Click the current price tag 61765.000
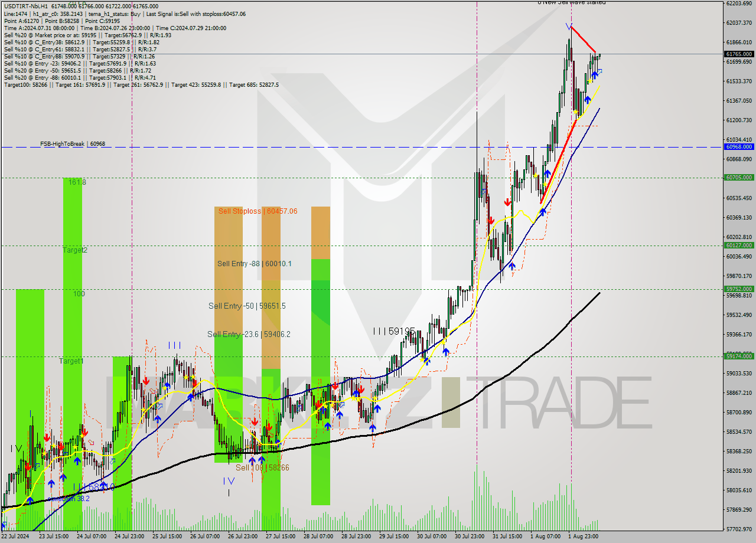This screenshot has height=543, width=756. [x=739, y=54]
